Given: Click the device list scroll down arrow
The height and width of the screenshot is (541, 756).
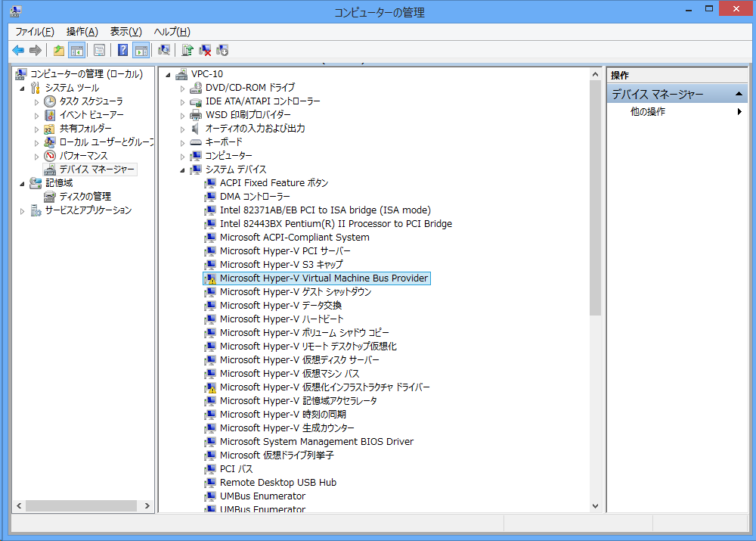Looking at the screenshot, I should coord(596,506).
